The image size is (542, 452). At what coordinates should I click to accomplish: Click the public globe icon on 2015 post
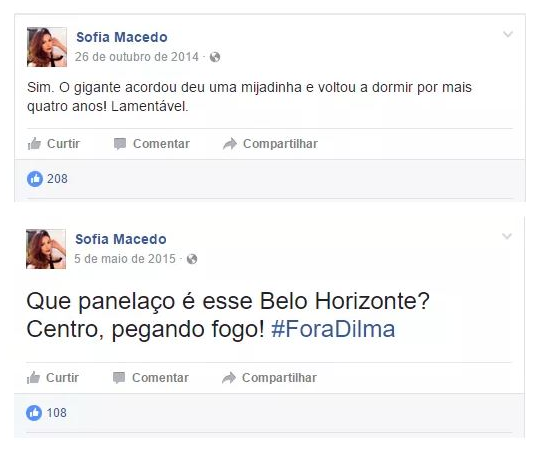[192, 259]
